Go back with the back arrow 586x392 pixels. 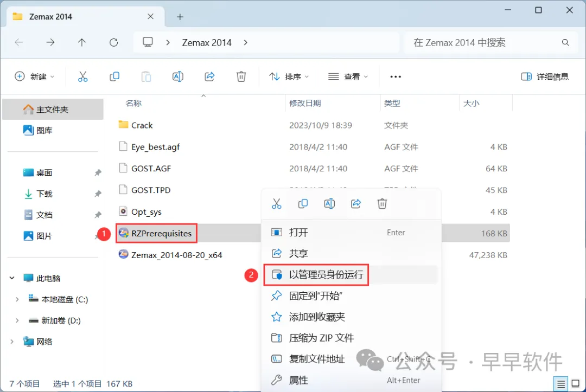pos(18,42)
